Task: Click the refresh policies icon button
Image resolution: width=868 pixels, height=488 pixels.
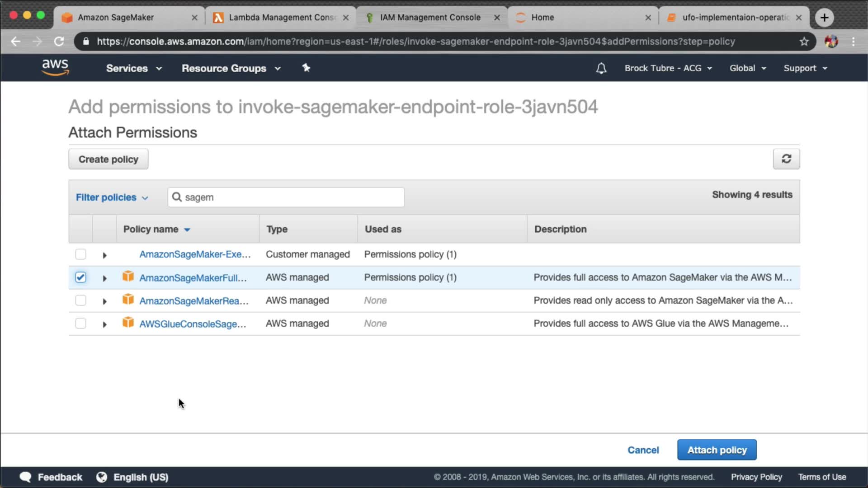Action: [x=786, y=159]
